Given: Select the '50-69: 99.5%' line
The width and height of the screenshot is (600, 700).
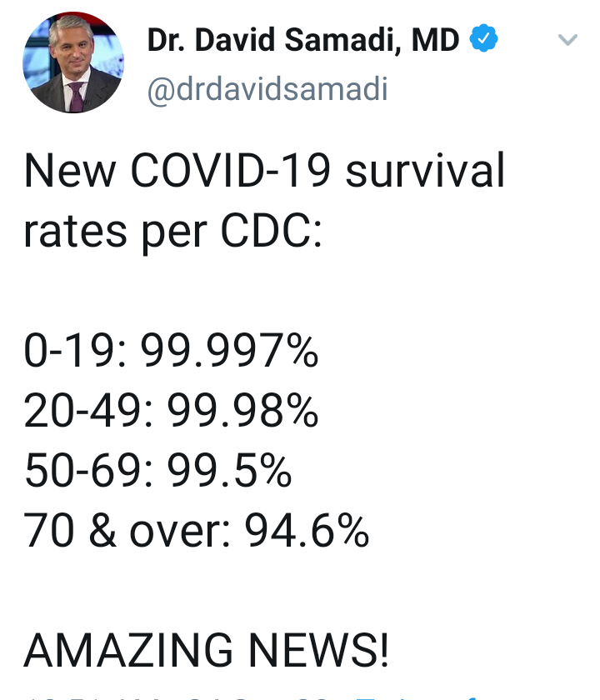Looking at the screenshot, I should (158, 471).
